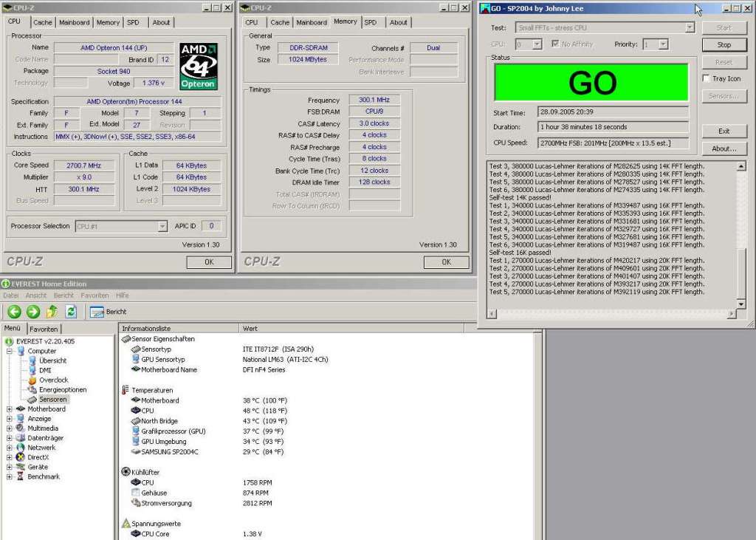Click the SP2004 log scroll-down arrow
The image size is (756, 540).
click(x=741, y=304)
